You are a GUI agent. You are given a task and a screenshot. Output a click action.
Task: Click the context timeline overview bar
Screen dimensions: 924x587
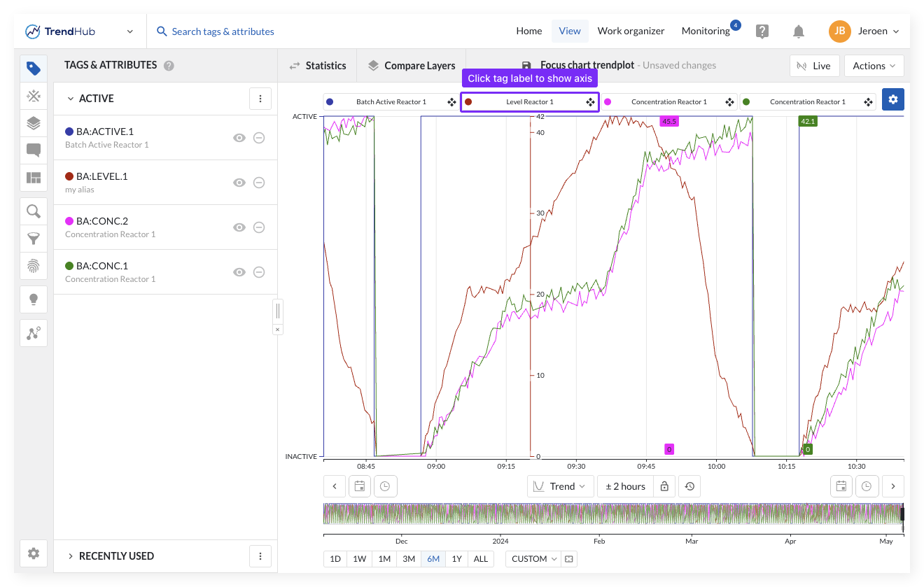pos(612,514)
